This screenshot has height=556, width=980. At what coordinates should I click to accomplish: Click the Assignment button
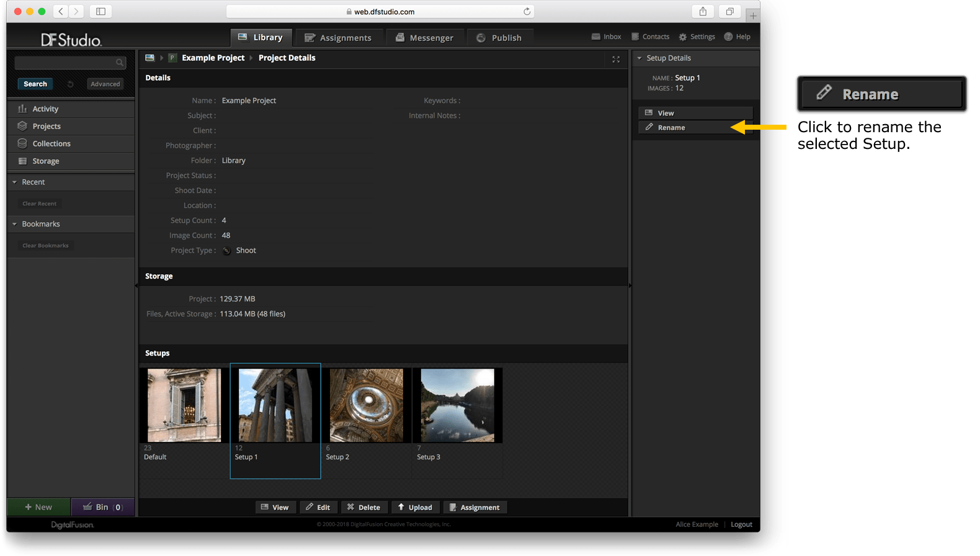pos(475,508)
